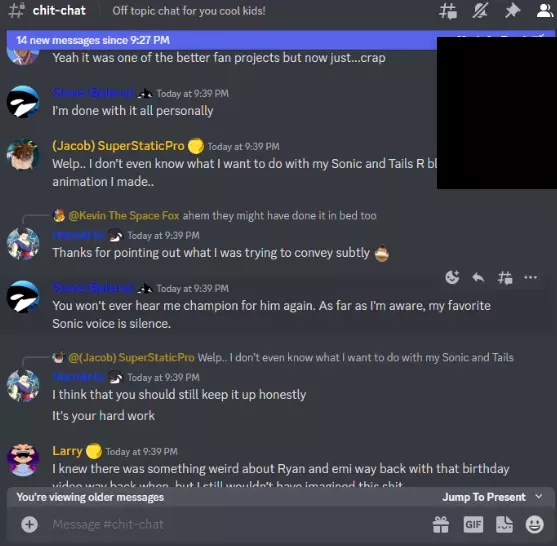Open (Jacob) SuperStaticPro avatar thumbnail
Viewport: 557px width, 546px height.
[23, 155]
